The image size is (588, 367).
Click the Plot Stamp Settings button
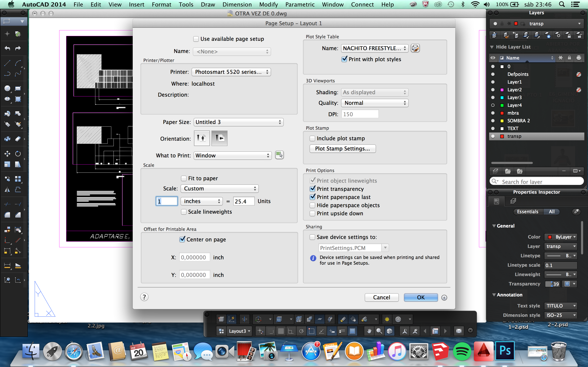(342, 149)
